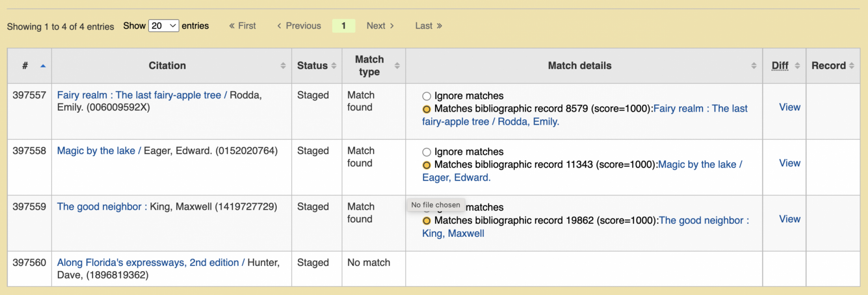Open matched Magic by the lake record link
Viewport: 868px width, 295px height.
(582, 171)
